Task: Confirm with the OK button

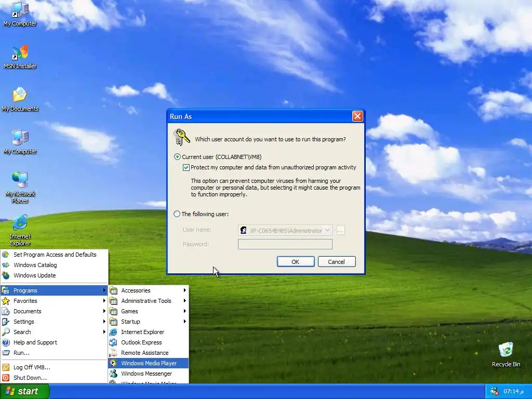Action: point(296,262)
